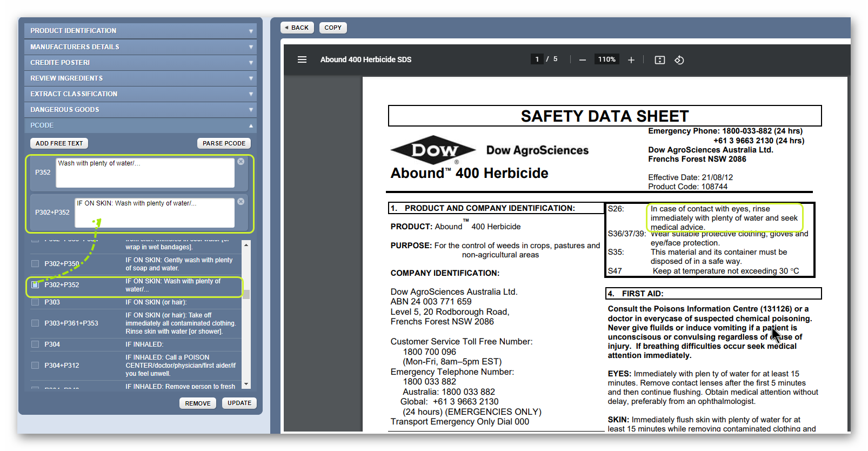Click the PCODE list scrollbar thumb
The width and height of the screenshot is (868, 451).
pyautogui.click(x=246, y=294)
